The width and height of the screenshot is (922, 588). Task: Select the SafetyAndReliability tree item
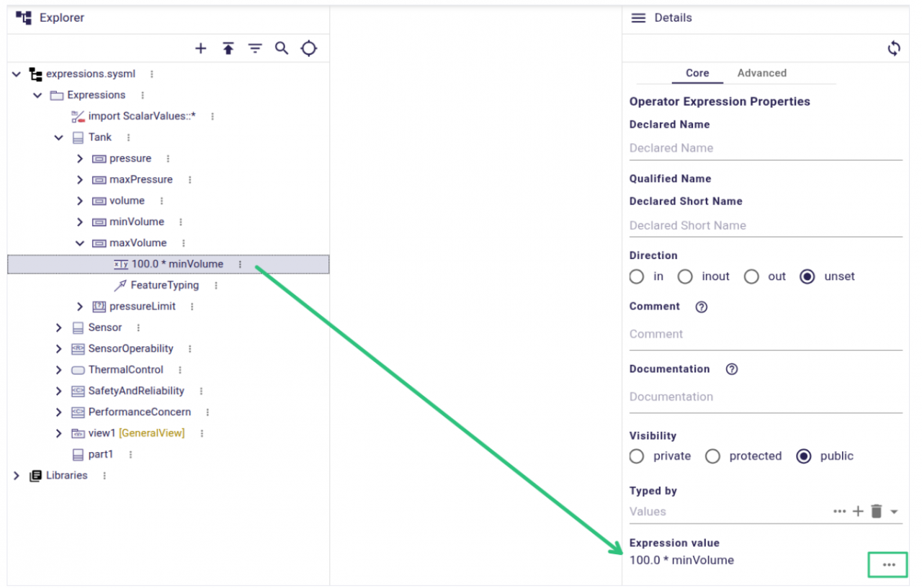coord(136,391)
